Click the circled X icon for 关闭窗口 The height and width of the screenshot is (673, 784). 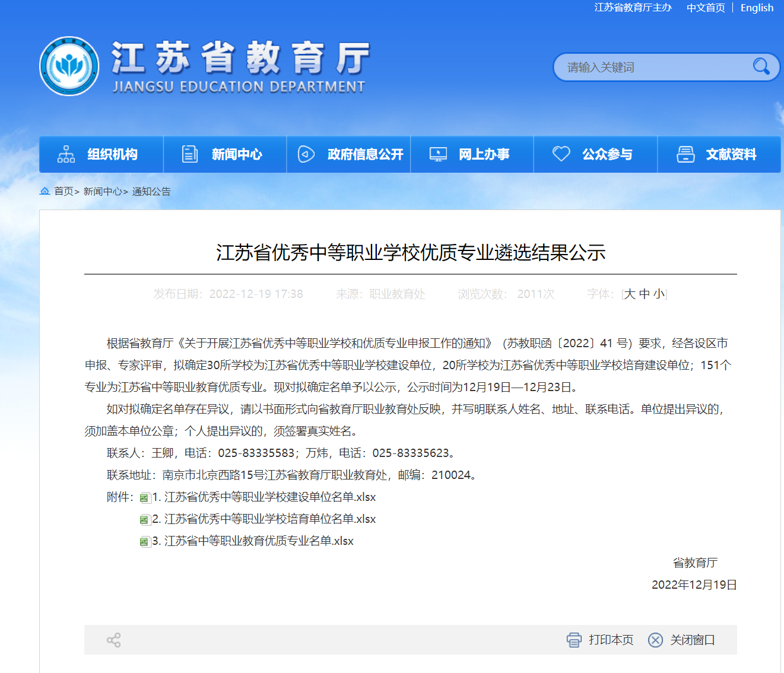click(655, 640)
